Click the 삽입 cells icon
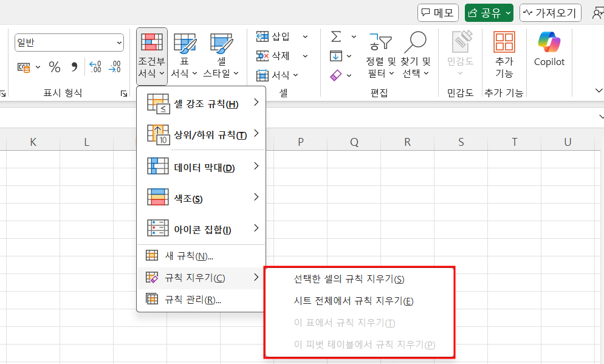The width and height of the screenshot is (604, 364). (262, 36)
